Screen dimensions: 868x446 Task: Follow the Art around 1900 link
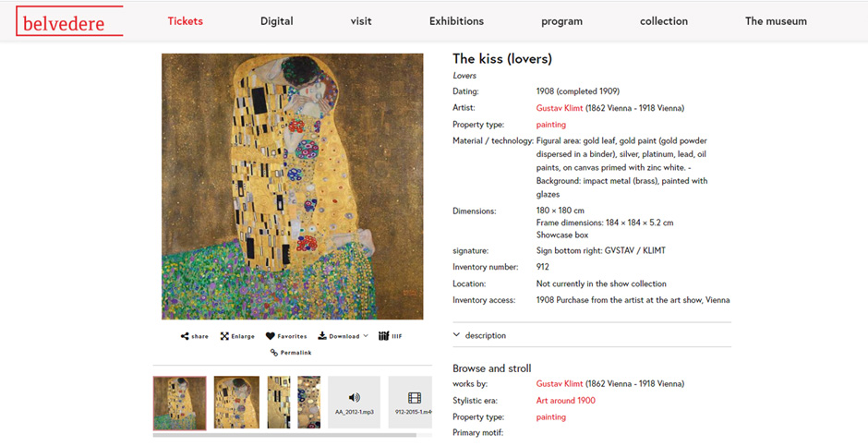pos(566,400)
